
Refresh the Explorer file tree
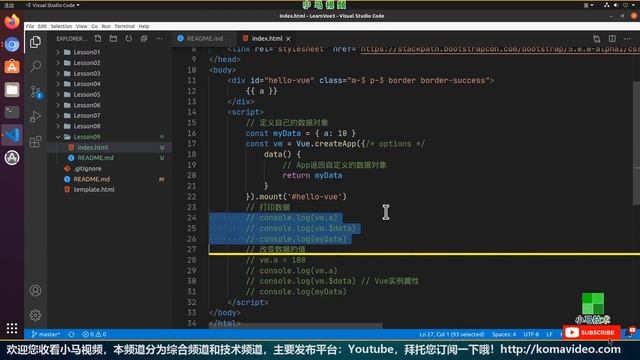[129, 38]
